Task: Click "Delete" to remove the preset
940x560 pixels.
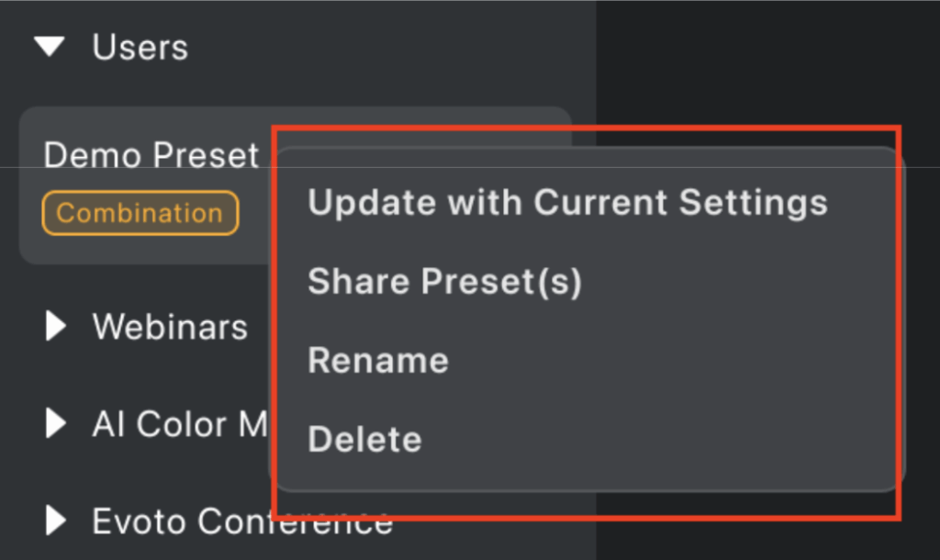Action: 364,439
